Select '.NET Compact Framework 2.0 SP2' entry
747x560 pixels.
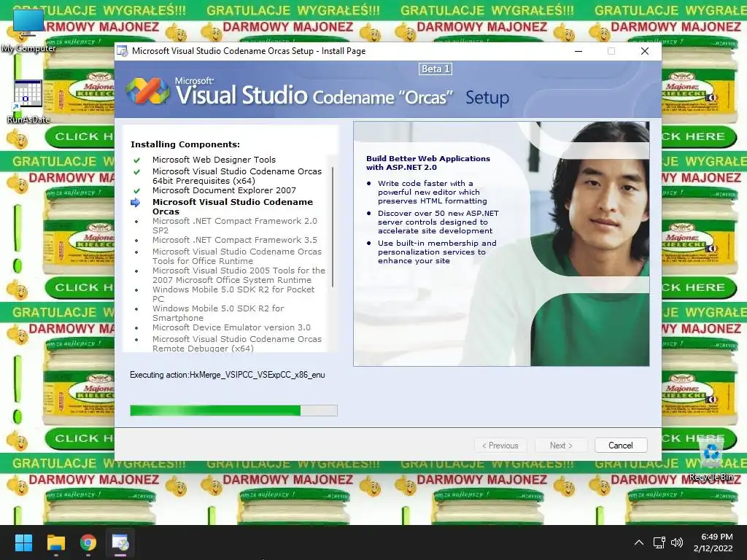(x=234, y=226)
